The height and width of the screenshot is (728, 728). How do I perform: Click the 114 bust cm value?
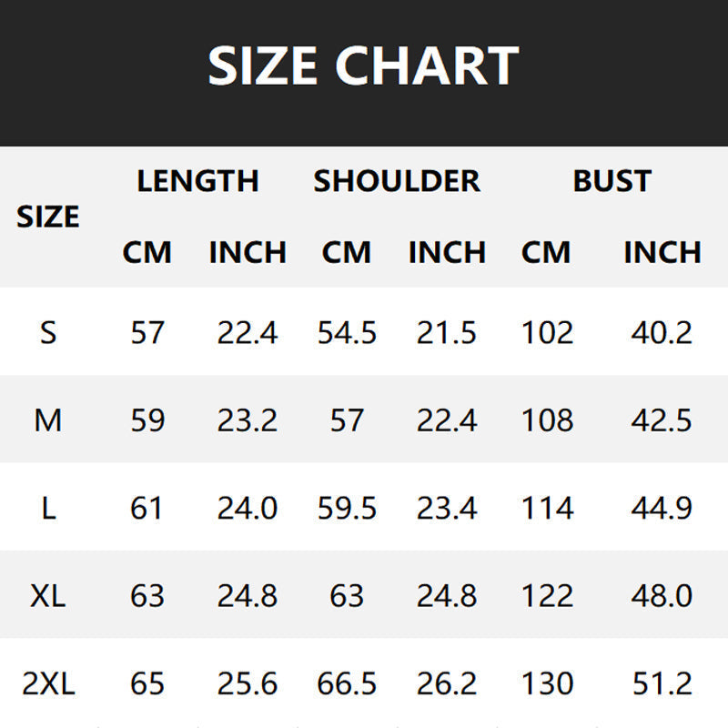[547, 508]
